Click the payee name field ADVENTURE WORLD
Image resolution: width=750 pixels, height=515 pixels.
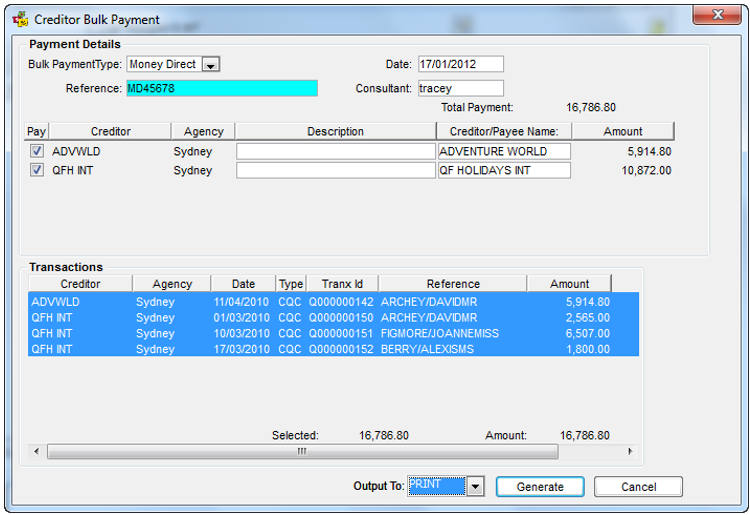point(504,151)
